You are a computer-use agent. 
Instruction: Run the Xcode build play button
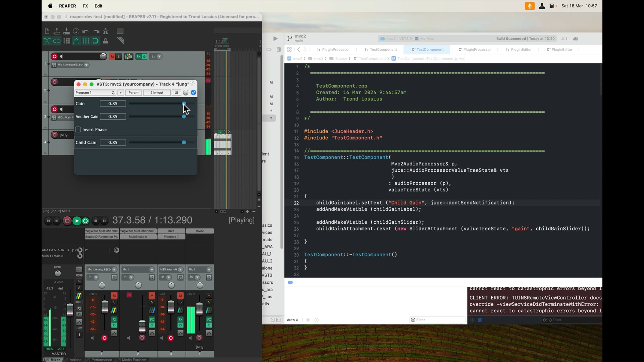pos(275,39)
